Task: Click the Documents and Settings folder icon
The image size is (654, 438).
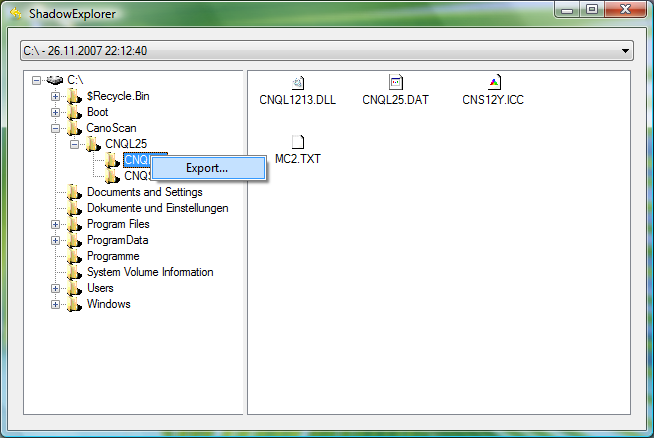Action: 74,192
